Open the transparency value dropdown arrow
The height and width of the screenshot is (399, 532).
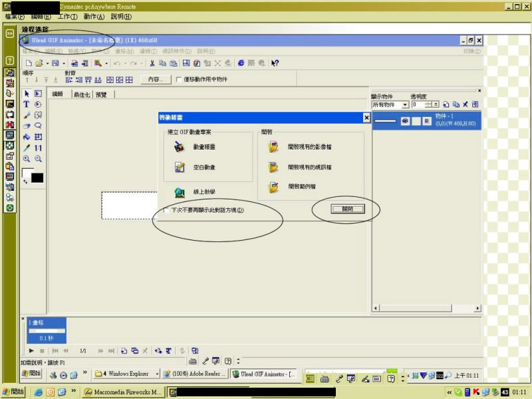pos(436,104)
